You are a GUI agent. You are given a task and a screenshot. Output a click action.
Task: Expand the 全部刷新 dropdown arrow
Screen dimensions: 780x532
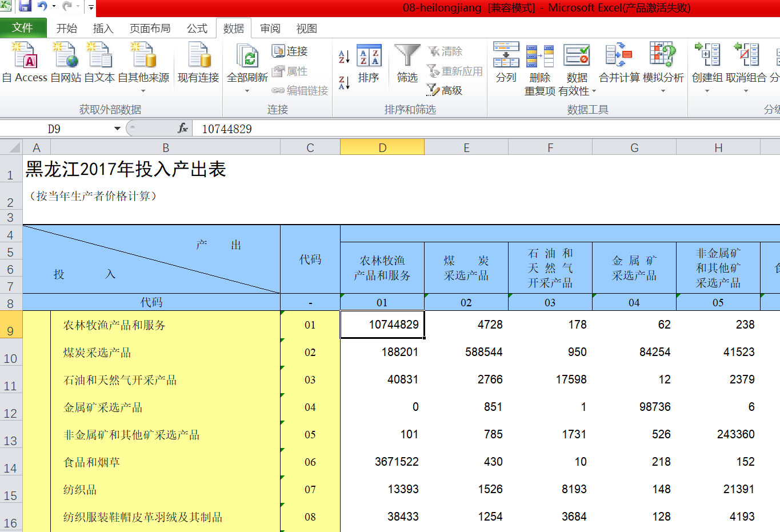[x=247, y=91]
